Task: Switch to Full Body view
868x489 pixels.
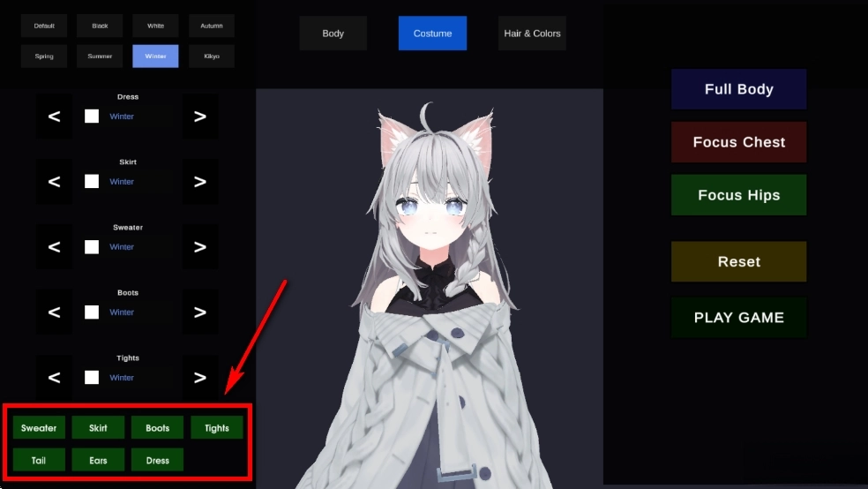Action: click(x=738, y=89)
